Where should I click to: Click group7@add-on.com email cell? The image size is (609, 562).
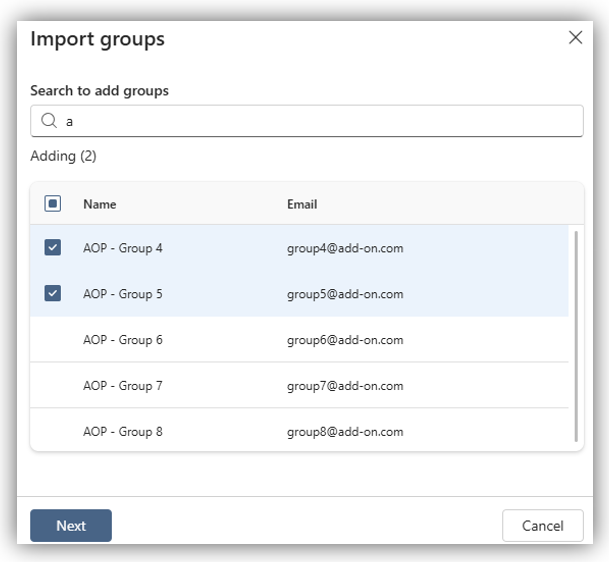345,386
